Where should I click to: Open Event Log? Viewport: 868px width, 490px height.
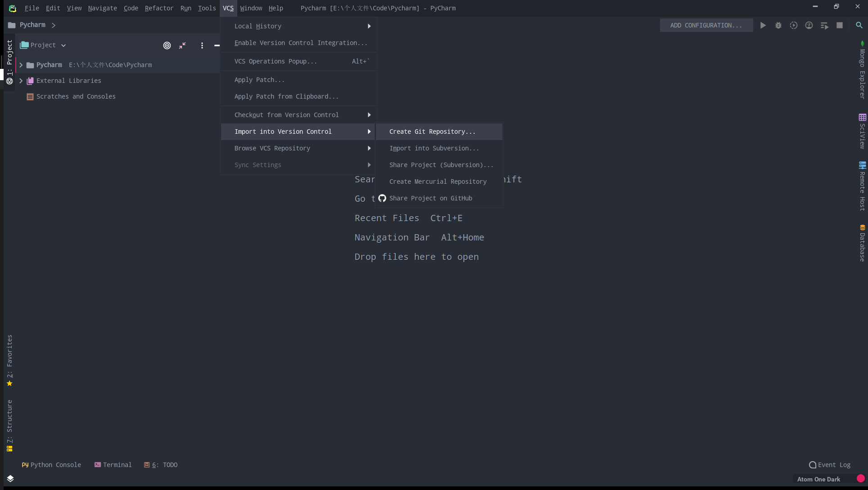coord(830,465)
